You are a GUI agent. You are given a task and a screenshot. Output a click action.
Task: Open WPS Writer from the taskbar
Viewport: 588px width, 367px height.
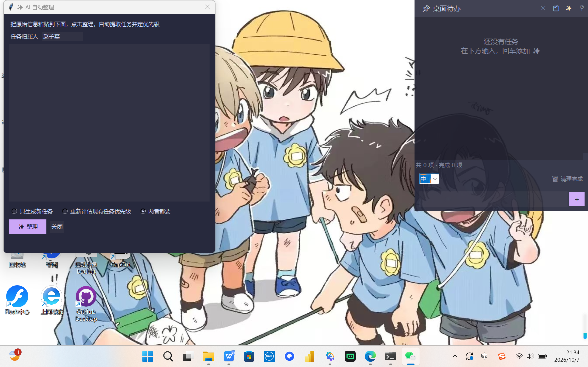(x=229, y=356)
